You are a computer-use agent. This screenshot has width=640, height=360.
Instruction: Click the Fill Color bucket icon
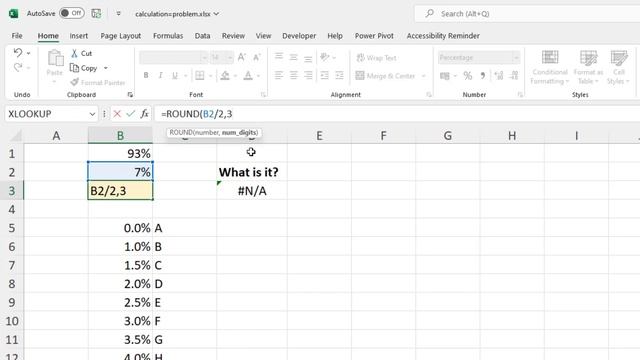(x=225, y=76)
